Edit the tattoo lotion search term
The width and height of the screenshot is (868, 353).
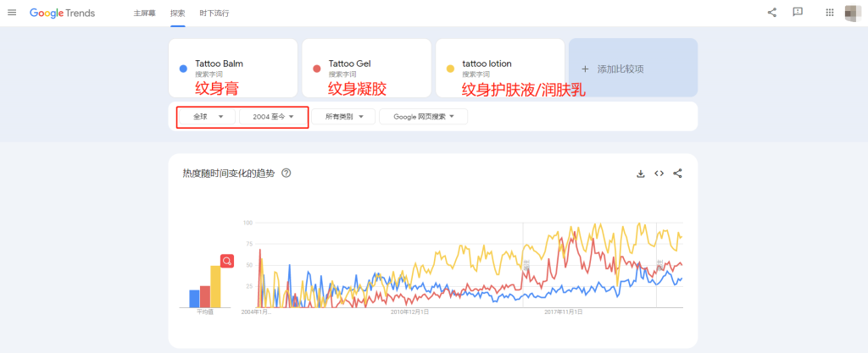point(487,63)
